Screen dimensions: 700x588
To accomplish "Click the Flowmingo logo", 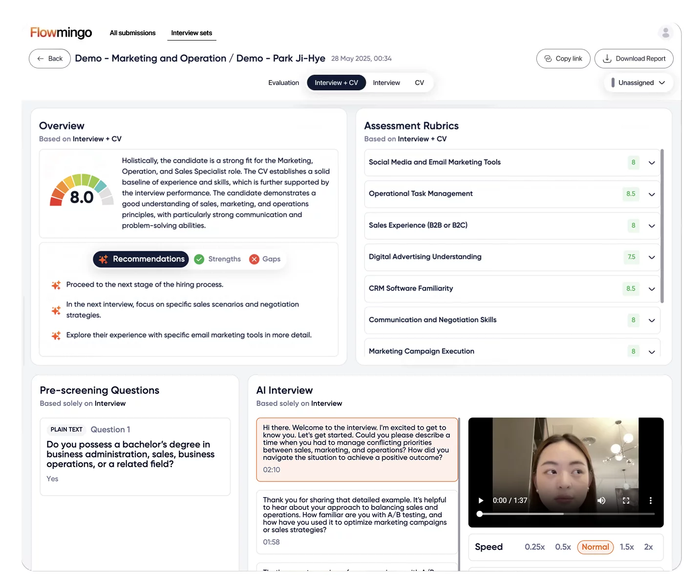I will coord(61,33).
